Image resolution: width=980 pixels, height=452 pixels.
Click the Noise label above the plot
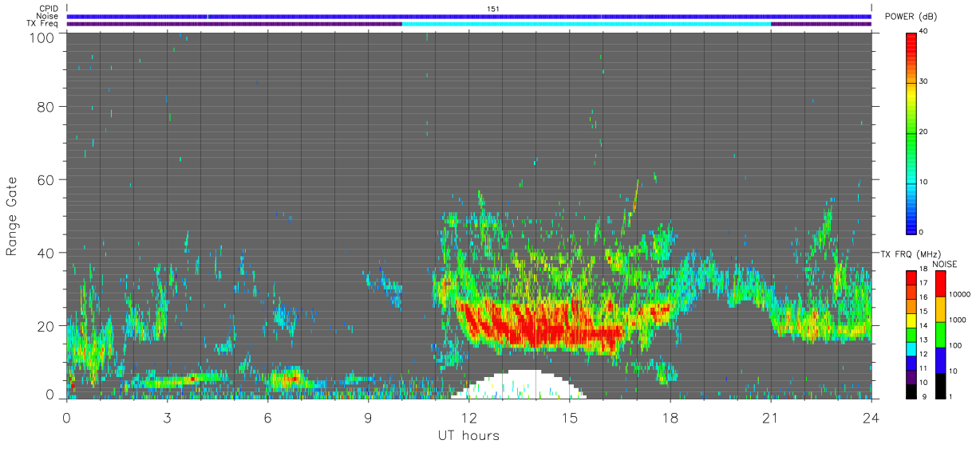(48, 16)
